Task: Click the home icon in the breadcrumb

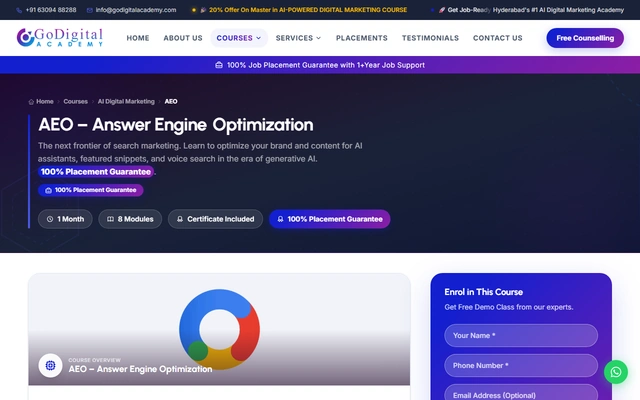Action: pyautogui.click(x=31, y=102)
